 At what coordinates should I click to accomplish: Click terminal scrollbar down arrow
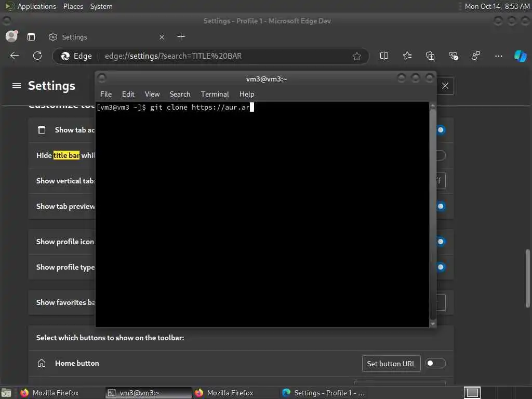point(433,324)
